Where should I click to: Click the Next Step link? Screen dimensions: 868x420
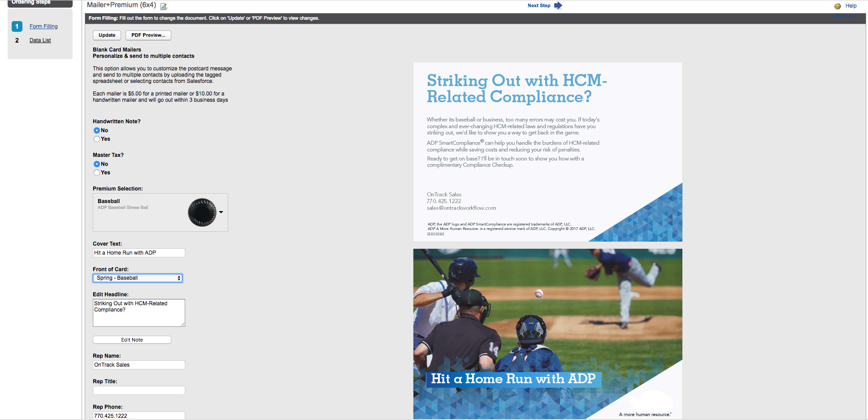pos(539,5)
